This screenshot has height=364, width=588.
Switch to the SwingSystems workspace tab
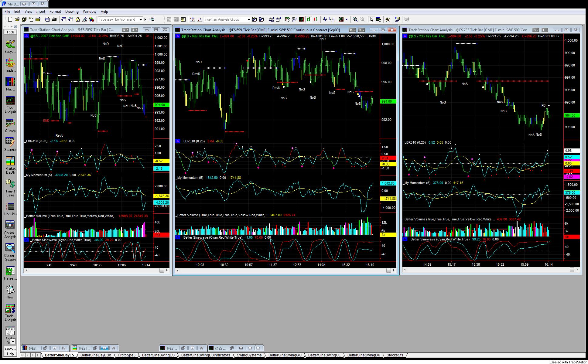pos(249,355)
